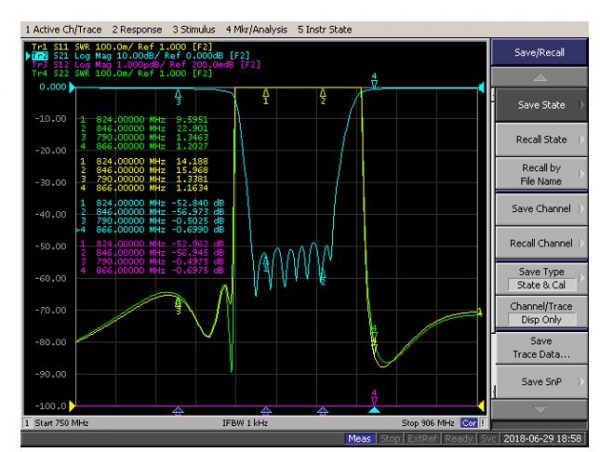Click the Save Trace Data... softkey
The image size is (600, 452).
point(541,348)
